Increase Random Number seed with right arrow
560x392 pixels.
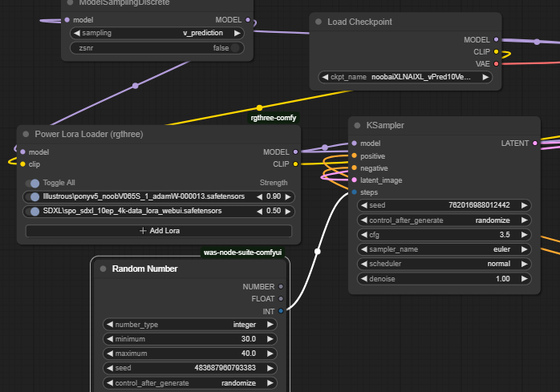pos(270,368)
